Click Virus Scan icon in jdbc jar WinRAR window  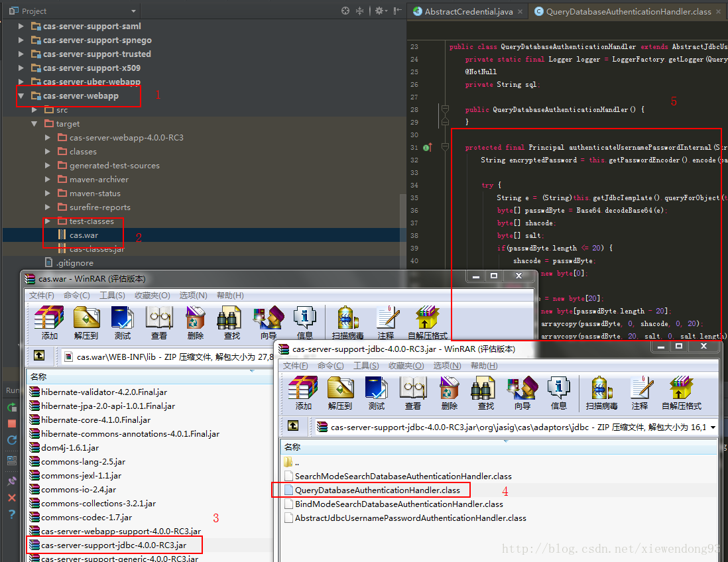click(602, 388)
